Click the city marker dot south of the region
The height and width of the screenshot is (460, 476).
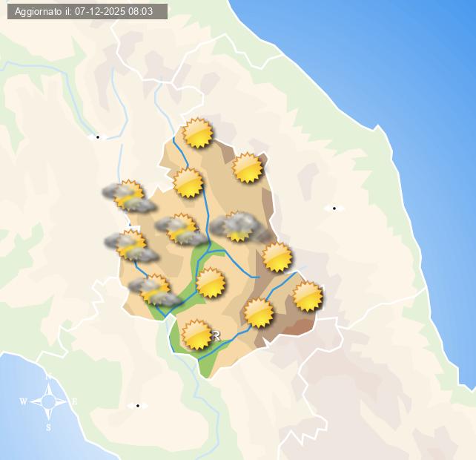pos(137,405)
